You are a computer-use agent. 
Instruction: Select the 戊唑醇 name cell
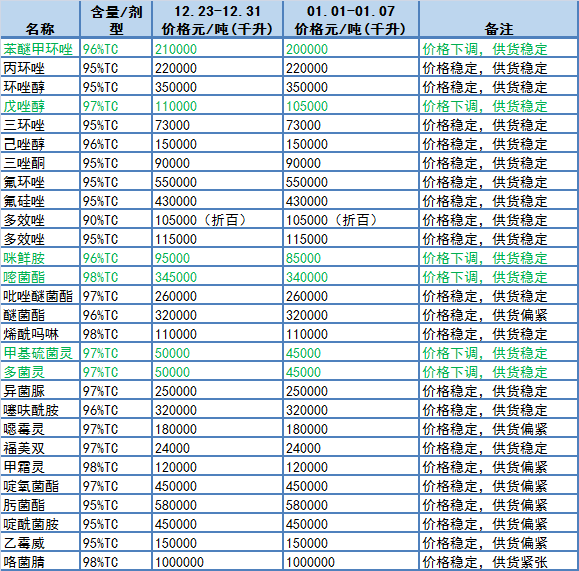coord(40,106)
